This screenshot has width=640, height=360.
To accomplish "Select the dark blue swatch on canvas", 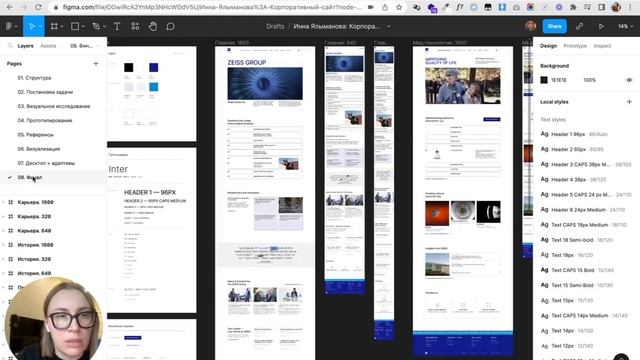I will tap(153, 67).
